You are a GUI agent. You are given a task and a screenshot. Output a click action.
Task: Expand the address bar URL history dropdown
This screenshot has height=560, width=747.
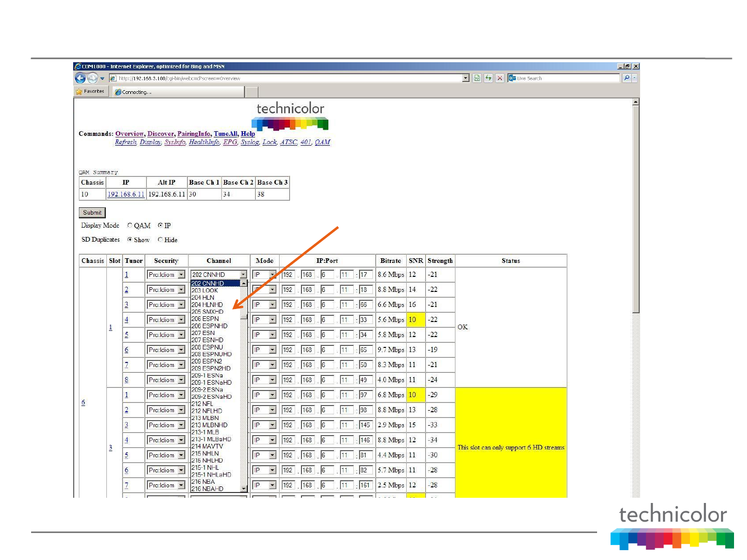[x=465, y=78]
